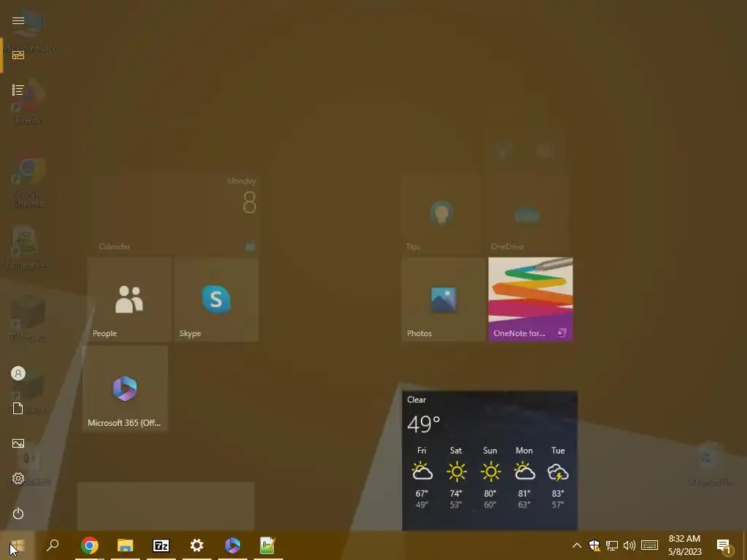Switch to Pinned tiles view
The width and height of the screenshot is (747, 560).
coord(18,55)
